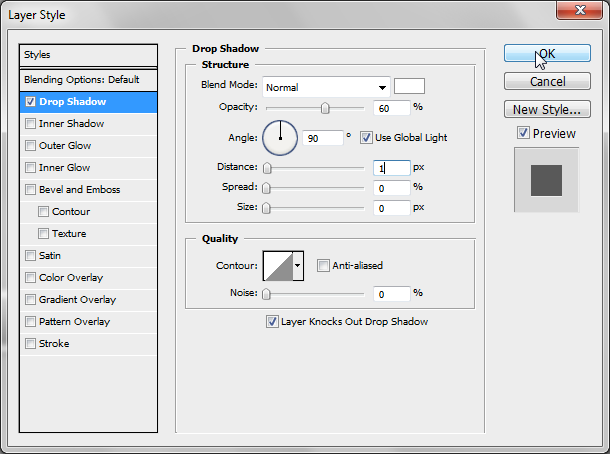610x454 pixels.
Task: Click the Distance slider handle
Action: [267, 168]
